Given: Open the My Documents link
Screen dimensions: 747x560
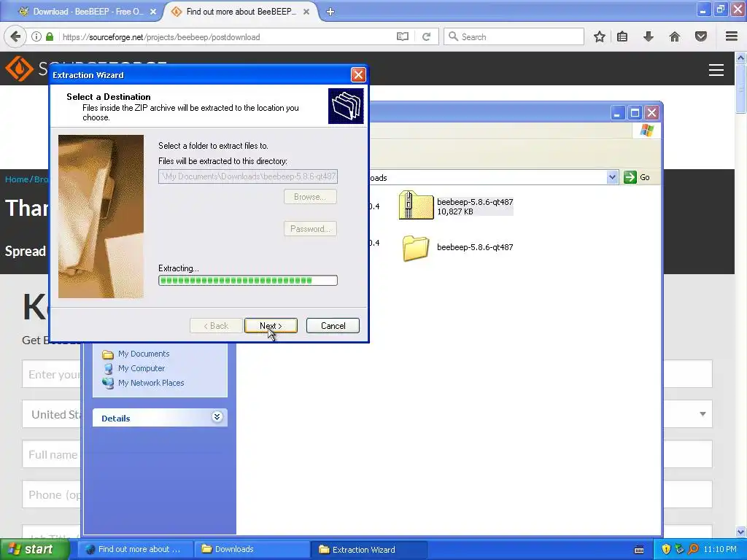Looking at the screenshot, I should (x=144, y=354).
